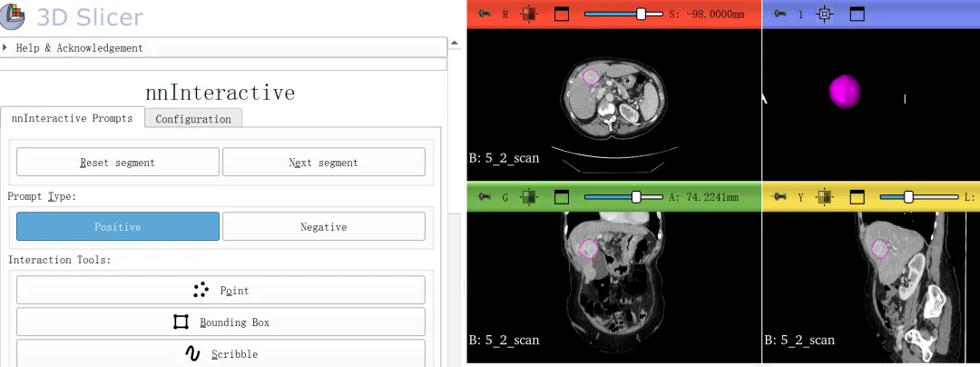Image resolution: width=980 pixels, height=367 pixels.
Task: Click the 1 label in 3D view
Action: (800, 14)
